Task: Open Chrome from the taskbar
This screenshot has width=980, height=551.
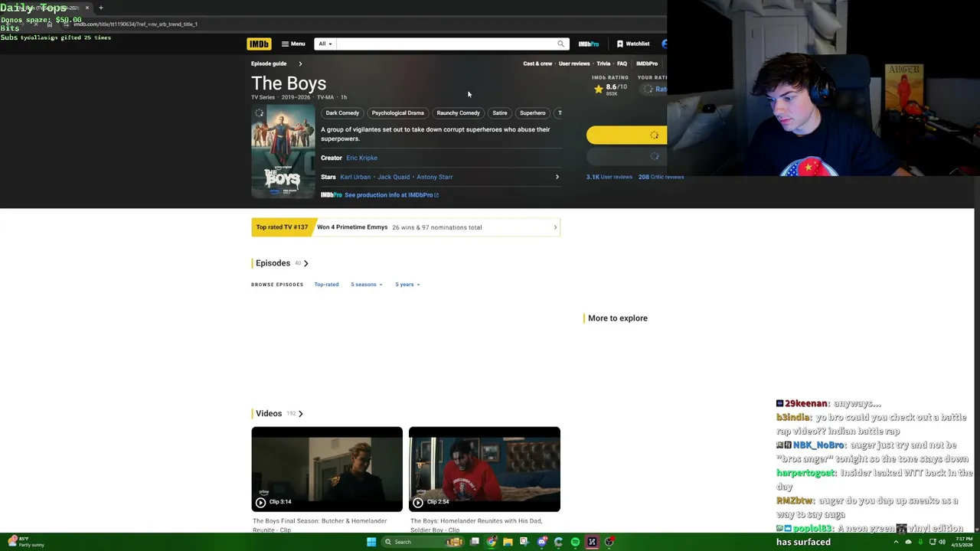Action: (x=491, y=542)
